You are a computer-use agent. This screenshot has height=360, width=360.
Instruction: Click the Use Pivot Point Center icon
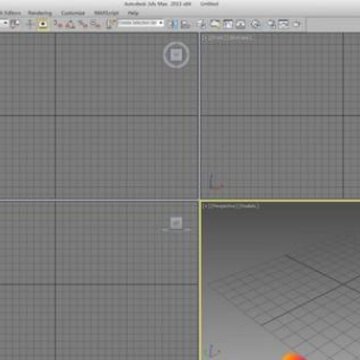(x=15, y=24)
